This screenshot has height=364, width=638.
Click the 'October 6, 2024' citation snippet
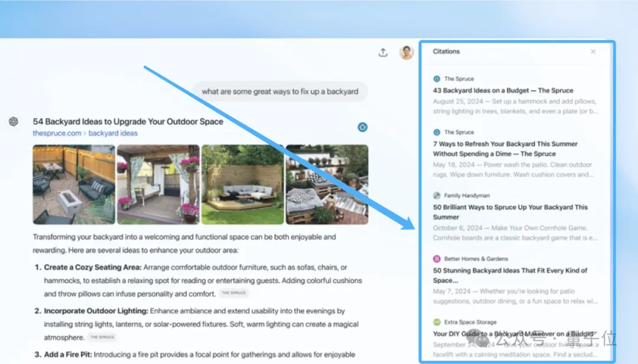click(515, 233)
